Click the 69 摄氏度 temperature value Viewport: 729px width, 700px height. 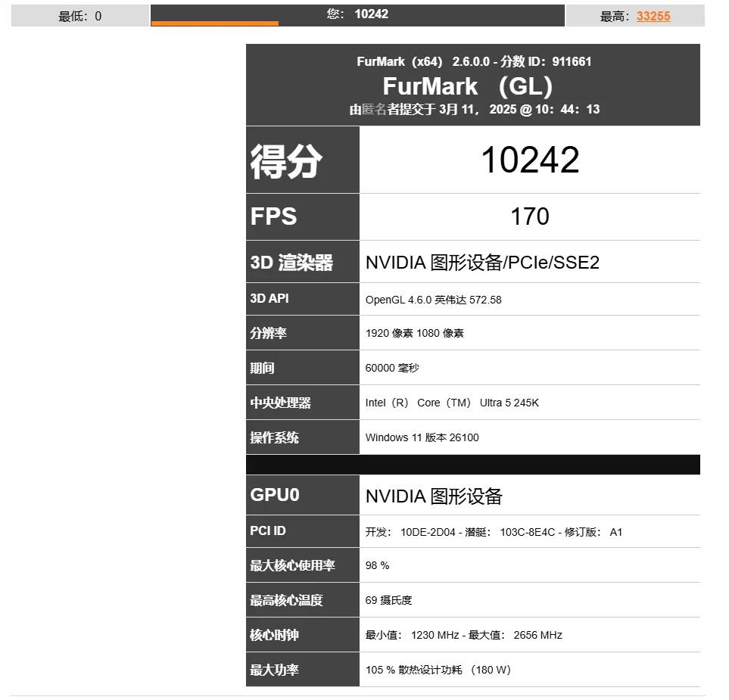[388, 600]
